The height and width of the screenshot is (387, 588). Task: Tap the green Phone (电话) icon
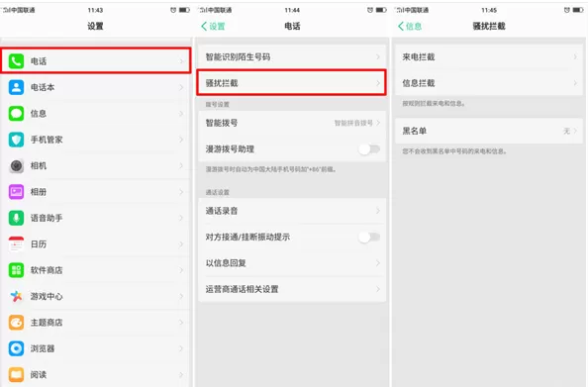16,61
